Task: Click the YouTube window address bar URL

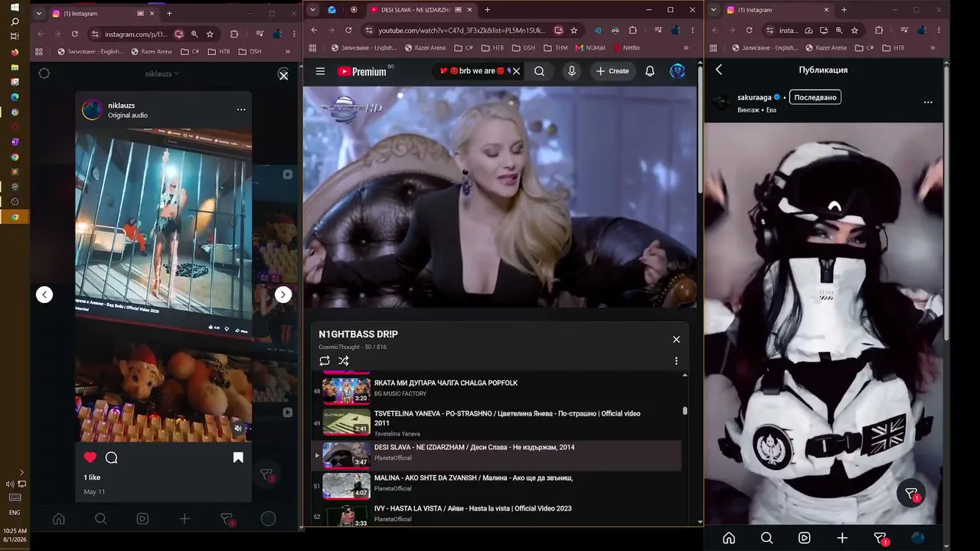Action: [462, 31]
